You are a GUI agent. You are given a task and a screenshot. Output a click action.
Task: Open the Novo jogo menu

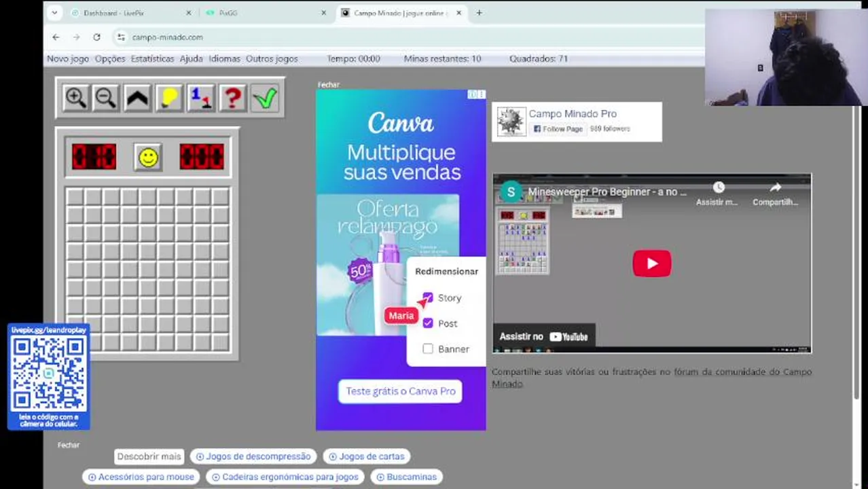tap(68, 59)
